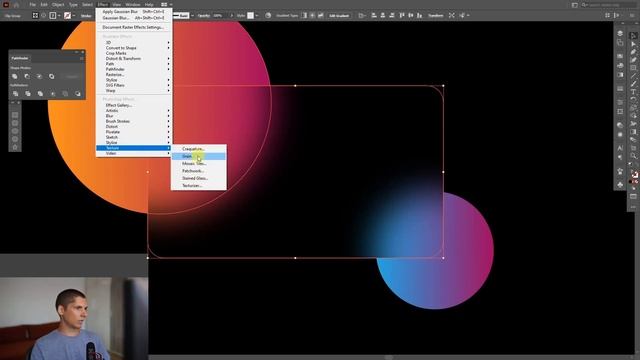Click the Crop pathfinder icon
The width and height of the screenshot is (640, 360).
[53, 94]
